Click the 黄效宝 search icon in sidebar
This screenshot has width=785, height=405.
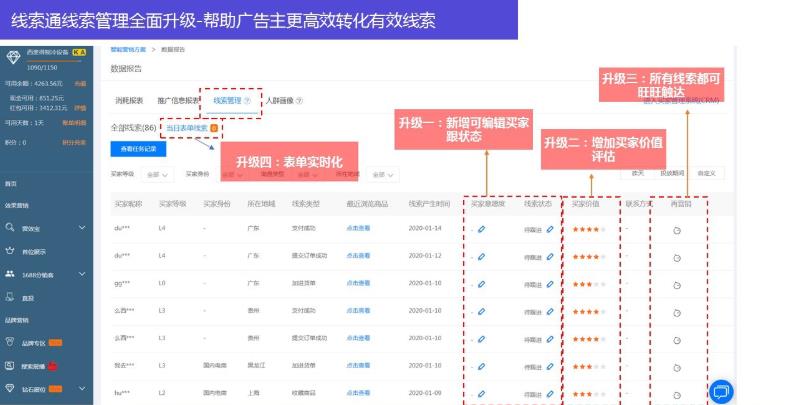[10, 228]
